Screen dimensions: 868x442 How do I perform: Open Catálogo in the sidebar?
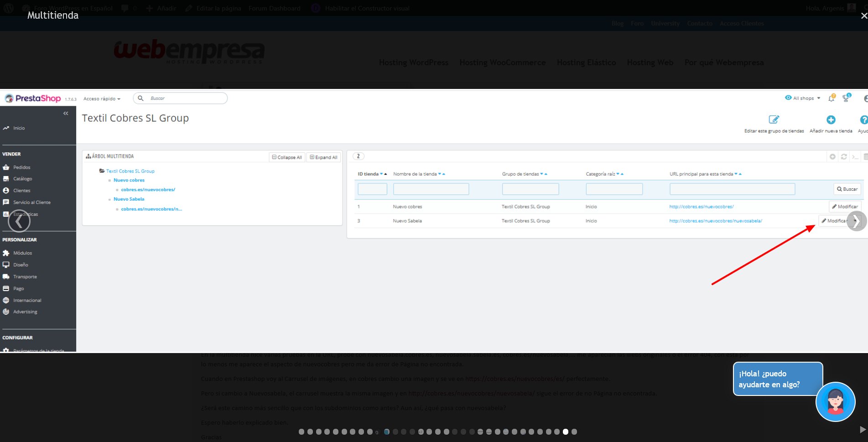coord(22,179)
